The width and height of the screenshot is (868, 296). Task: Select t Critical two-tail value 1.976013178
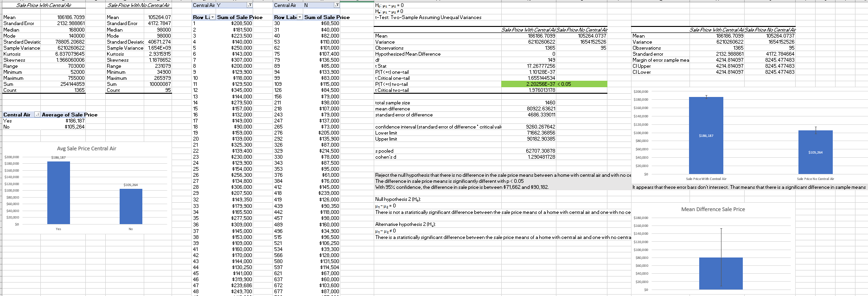pos(542,90)
